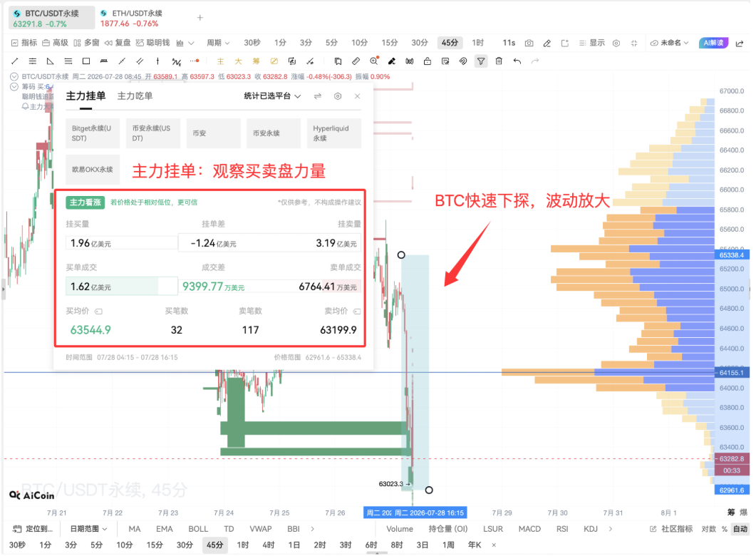Image resolution: width=756 pixels, height=556 pixels.
Task: Open settings icon in 主力挂单 panel
Action: pyautogui.click(x=338, y=96)
